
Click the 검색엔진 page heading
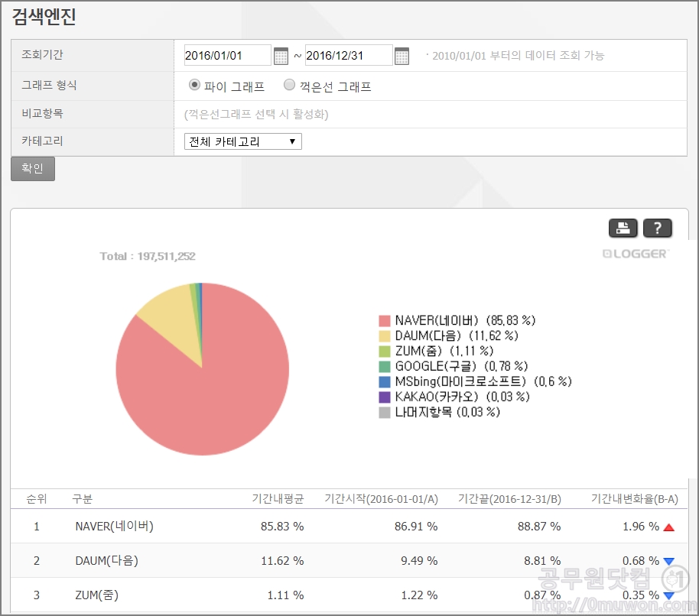[x=44, y=17]
